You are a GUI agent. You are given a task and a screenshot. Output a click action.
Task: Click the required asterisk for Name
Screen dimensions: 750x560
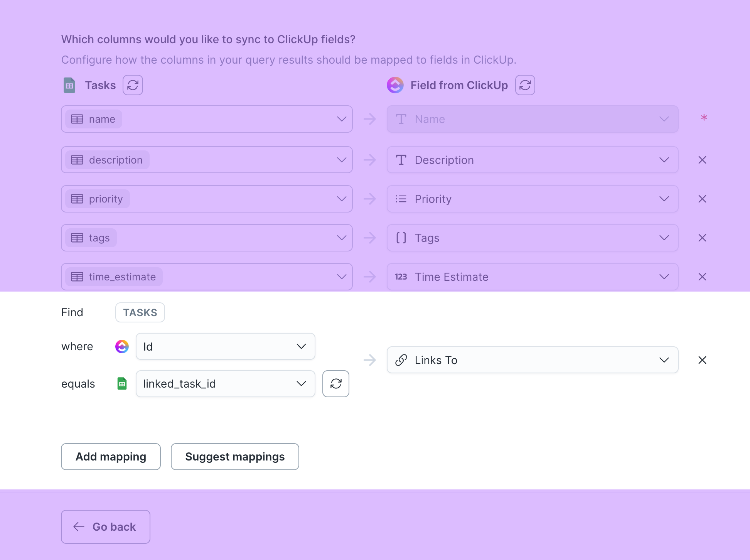704,118
